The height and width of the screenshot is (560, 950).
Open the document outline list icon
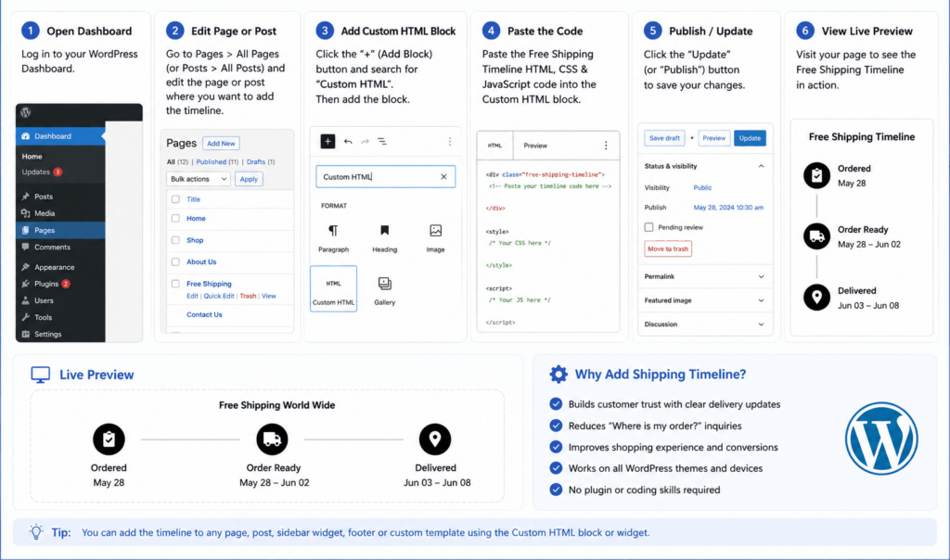pos(382,142)
